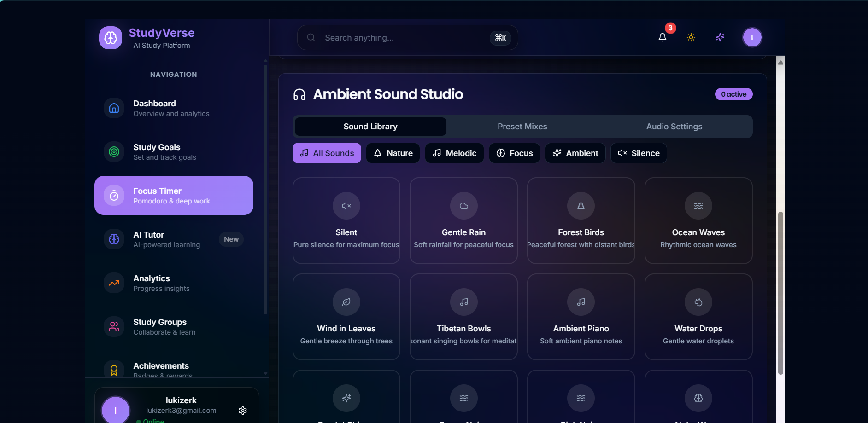
Task: Filter sounds by the Nature category
Action: tap(393, 153)
